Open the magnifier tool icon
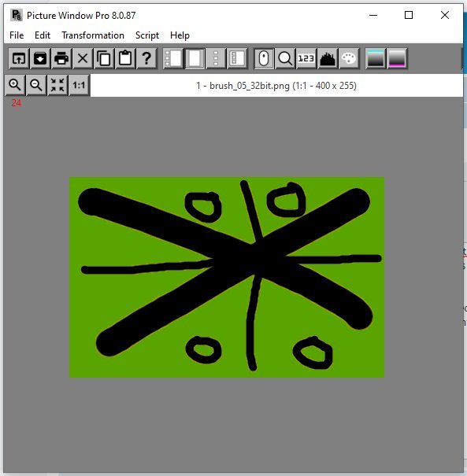 285,58
